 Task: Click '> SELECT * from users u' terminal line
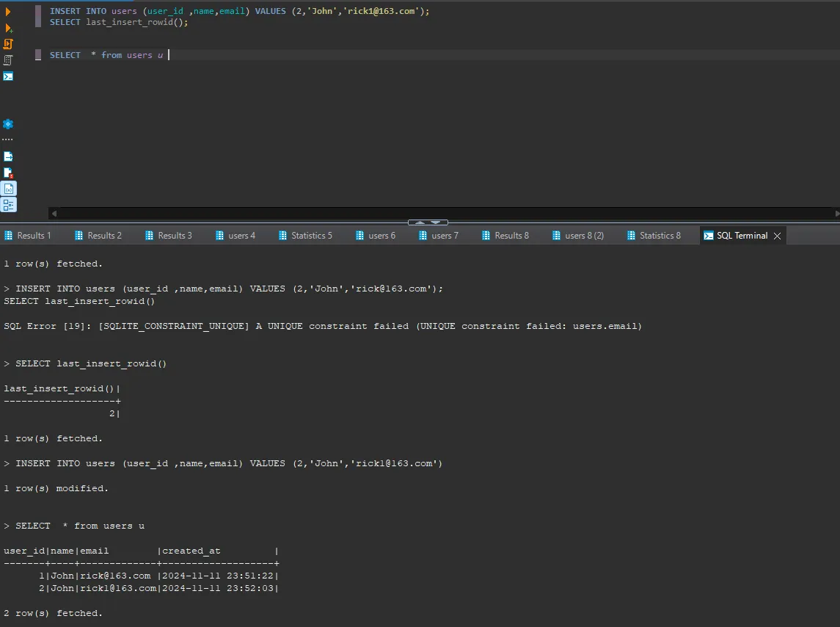74,526
